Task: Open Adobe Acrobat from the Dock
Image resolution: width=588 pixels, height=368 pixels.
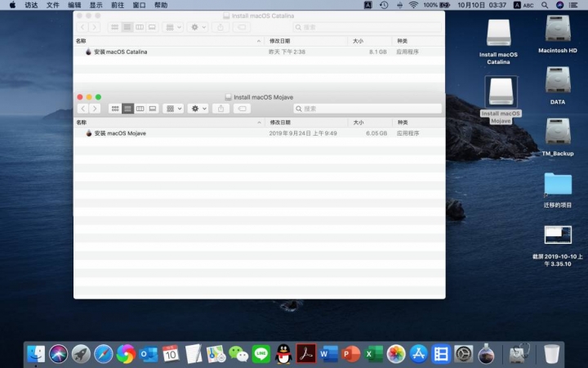Action: [x=306, y=354]
